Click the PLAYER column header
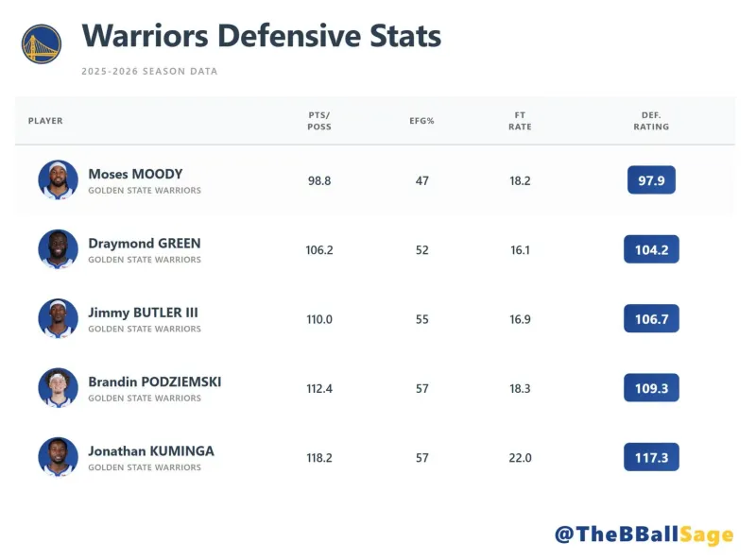This screenshot has height=560, width=756. (x=45, y=121)
